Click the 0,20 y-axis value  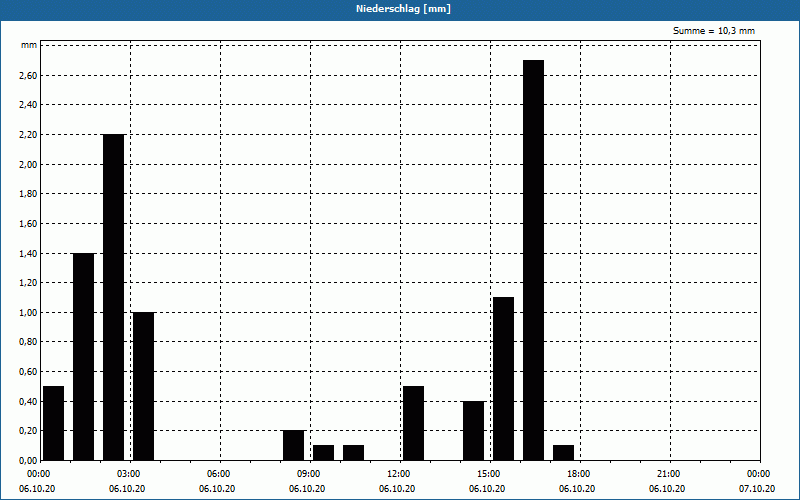coord(28,431)
